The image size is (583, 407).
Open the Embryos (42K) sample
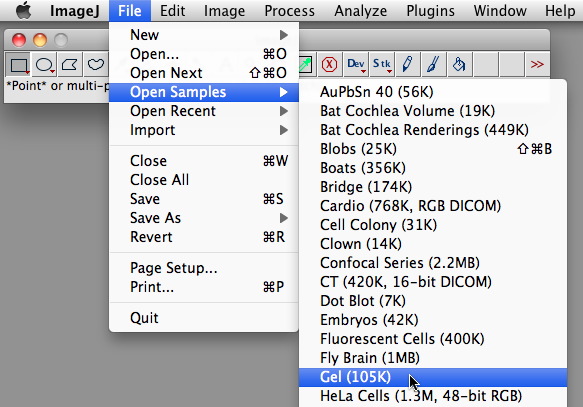(x=433, y=320)
